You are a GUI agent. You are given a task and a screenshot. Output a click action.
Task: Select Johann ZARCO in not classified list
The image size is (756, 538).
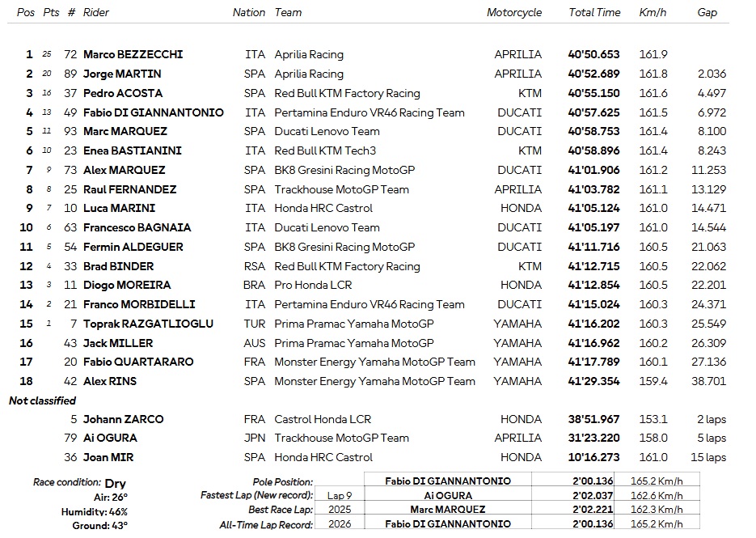point(123,419)
